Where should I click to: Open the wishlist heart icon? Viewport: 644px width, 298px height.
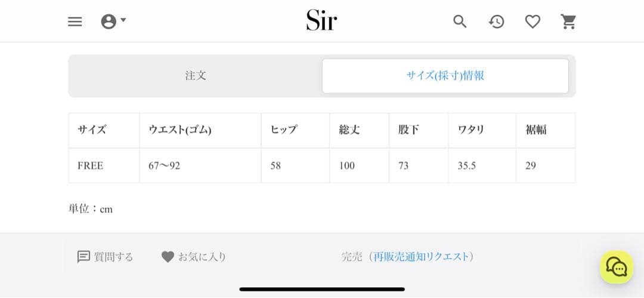(532, 21)
